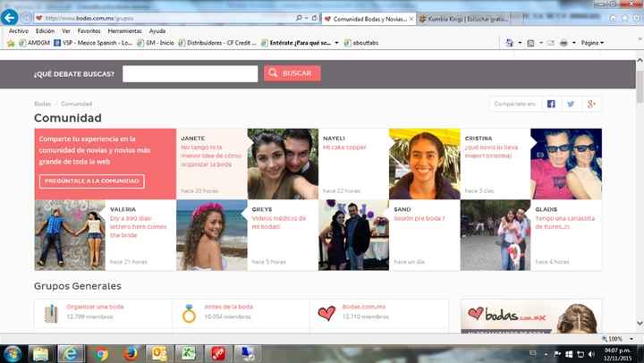Click the ring icon beside Antes de la boda
Viewport: 644px width, 363px height.
(x=189, y=314)
